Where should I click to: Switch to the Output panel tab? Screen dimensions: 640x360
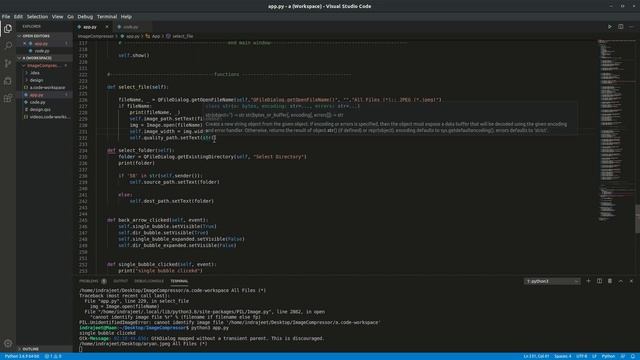coord(120,281)
